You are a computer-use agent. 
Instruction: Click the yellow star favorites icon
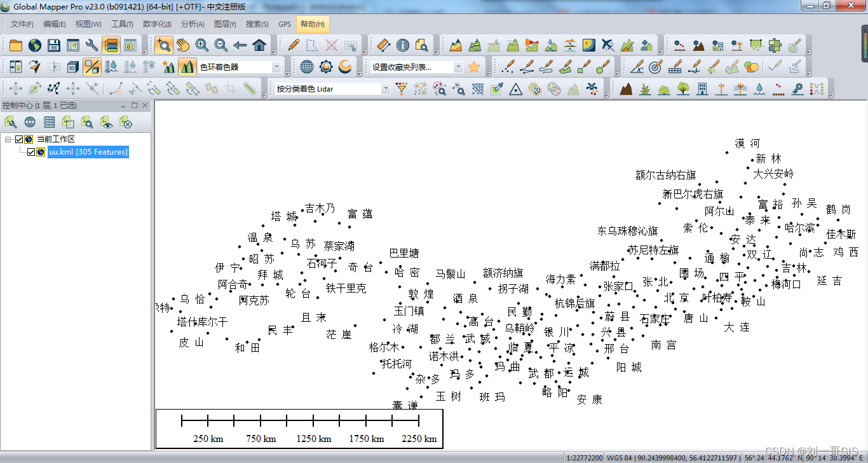[473, 67]
